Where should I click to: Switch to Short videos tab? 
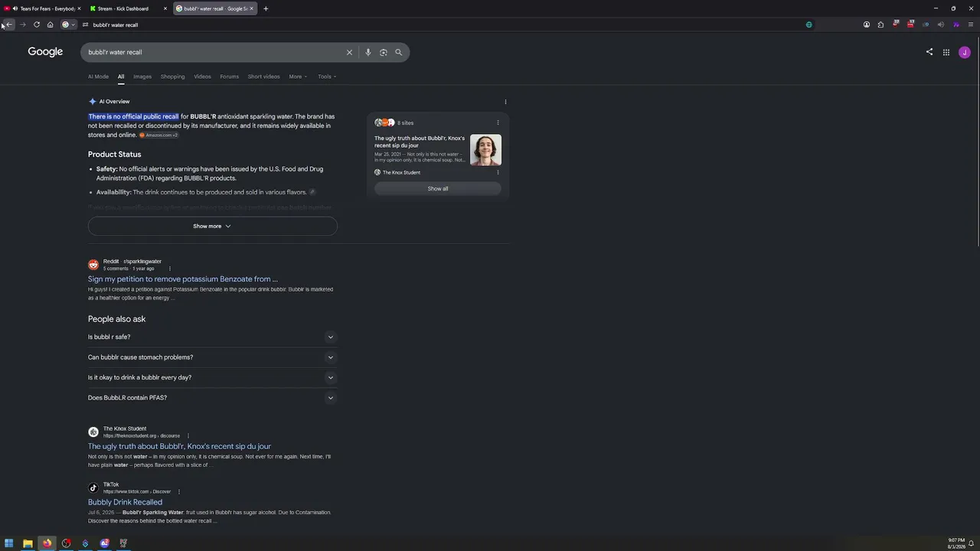(x=263, y=77)
